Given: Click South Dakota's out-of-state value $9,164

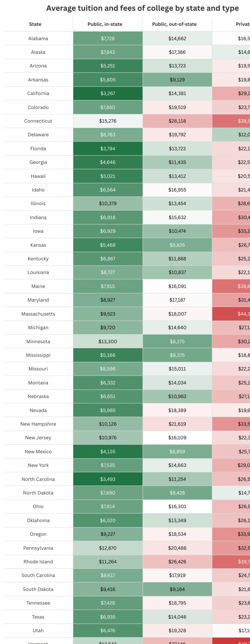Looking at the screenshot, I should click(x=177, y=589).
